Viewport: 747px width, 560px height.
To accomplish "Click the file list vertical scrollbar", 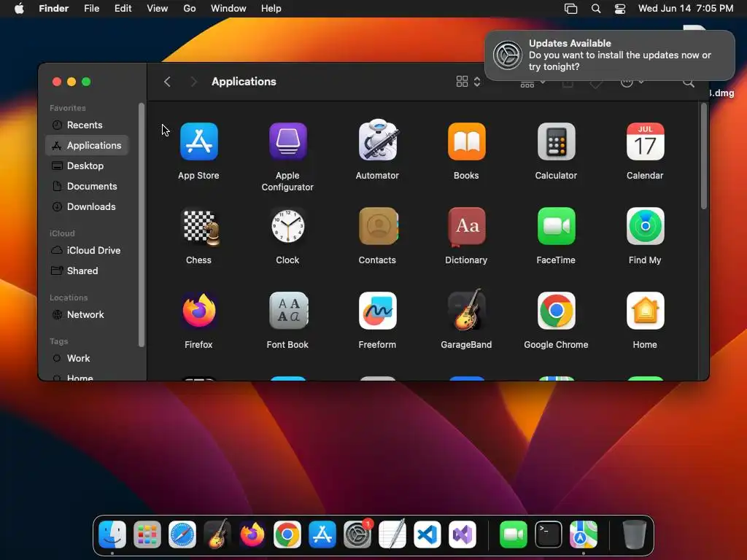I will click(x=704, y=156).
